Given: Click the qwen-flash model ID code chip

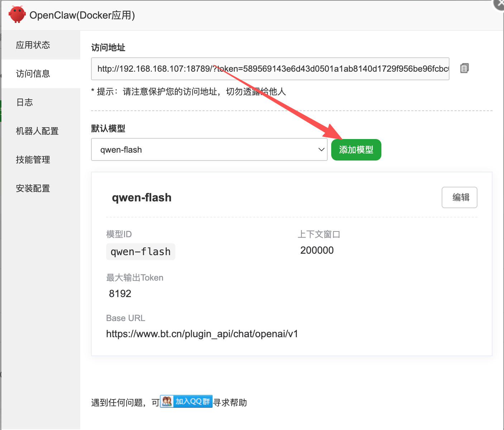Looking at the screenshot, I should [141, 252].
